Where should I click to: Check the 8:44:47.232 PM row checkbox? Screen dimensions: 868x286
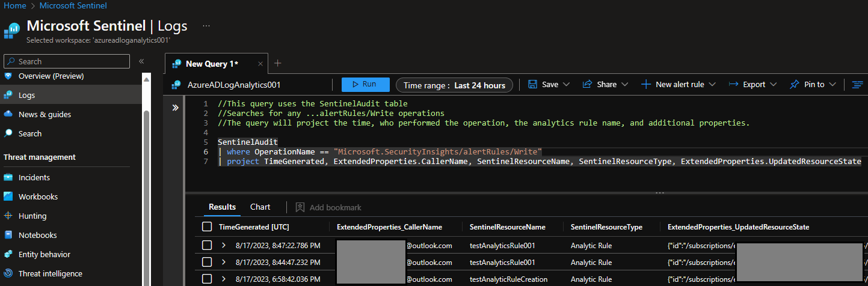tap(207, 262)
